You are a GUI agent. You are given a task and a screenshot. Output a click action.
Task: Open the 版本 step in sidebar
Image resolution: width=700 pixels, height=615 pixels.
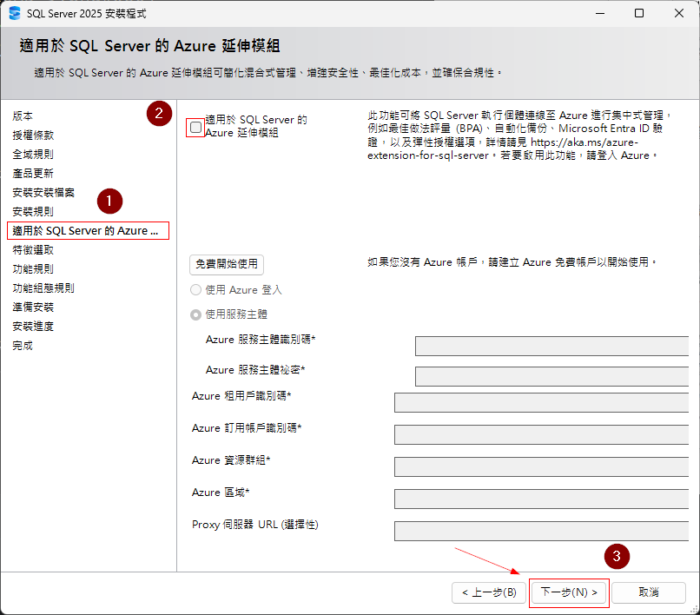(x=23, y=116)
